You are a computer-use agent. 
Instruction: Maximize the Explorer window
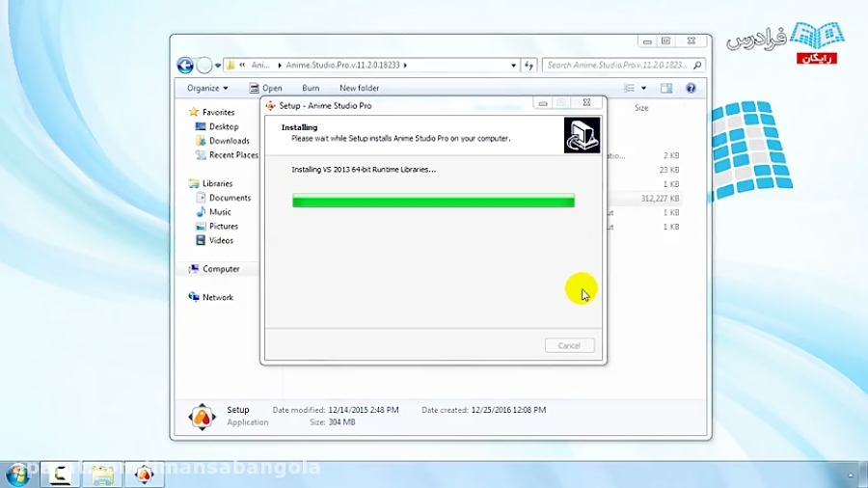[665, 41]
